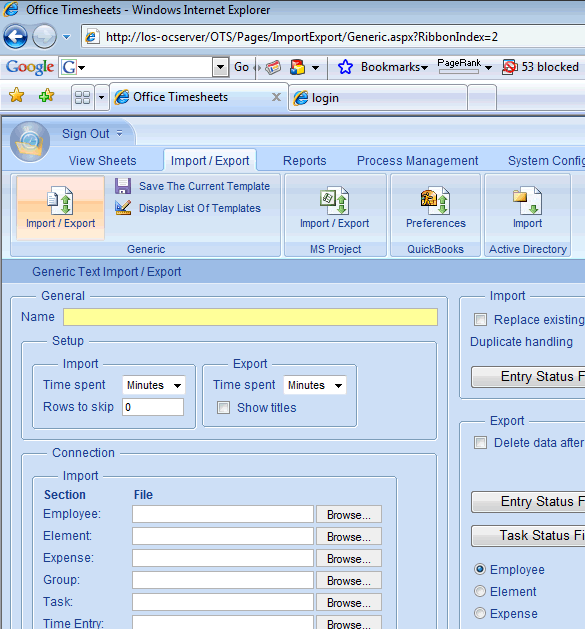Open the Bookmarks menu in Google toolbar
Image resolution: width=585 pixels, height=629 pixels.
click(394, 67)
